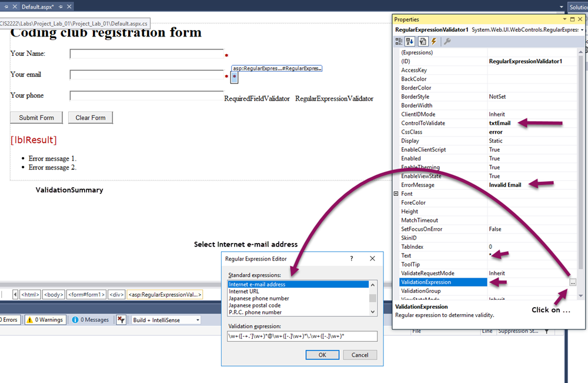Select the <body> tag navigator item
This screenshot has height=383, width=588.
coord(54,295)
